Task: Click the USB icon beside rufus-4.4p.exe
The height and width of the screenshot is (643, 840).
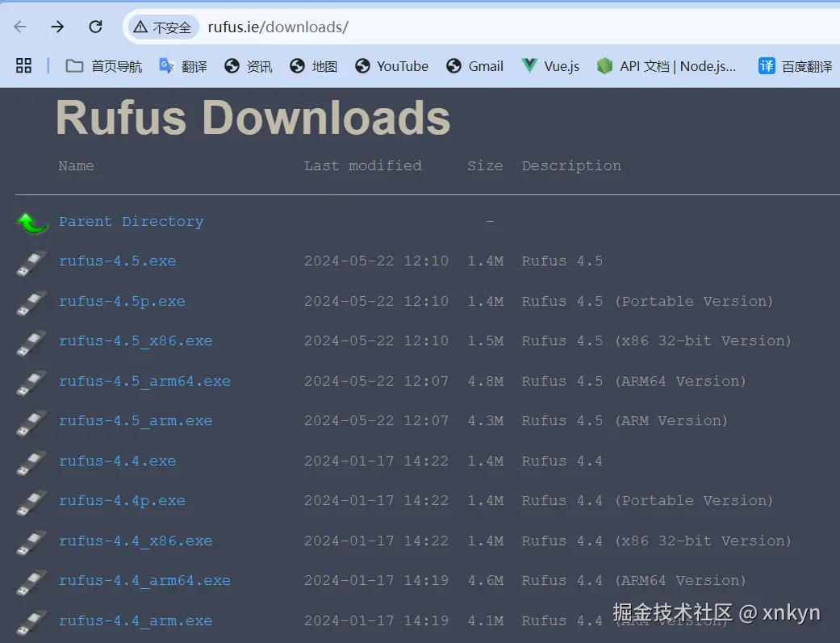Action: coord(31,503)
